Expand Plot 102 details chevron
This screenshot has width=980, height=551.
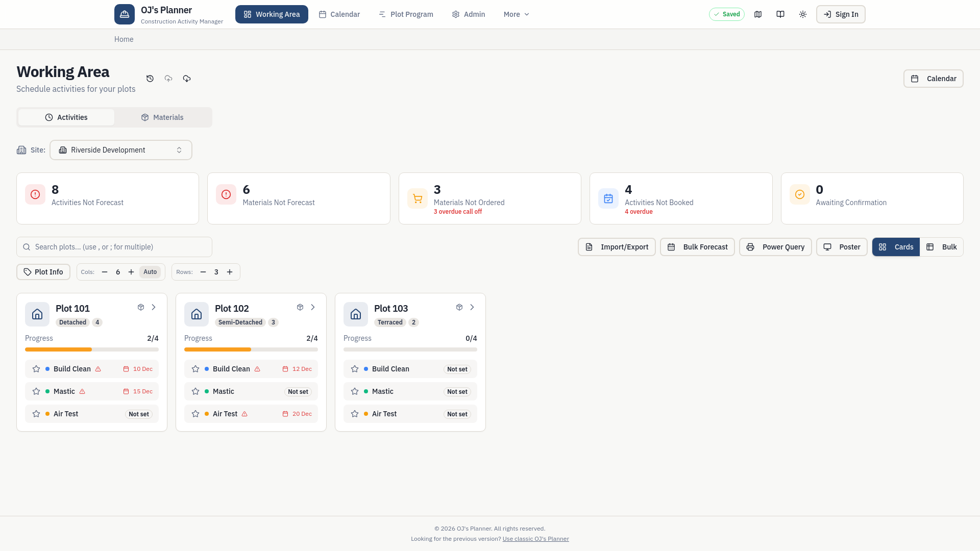point(313,307)
